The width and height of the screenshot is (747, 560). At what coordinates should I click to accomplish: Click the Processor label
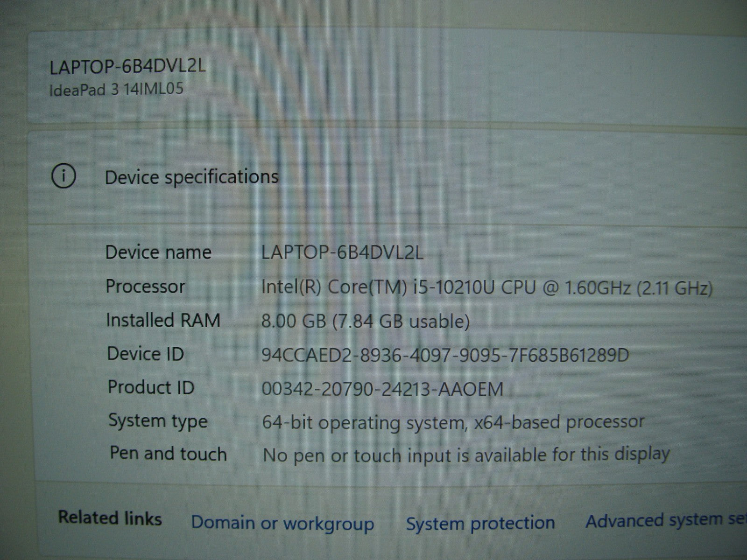click(x=145, y=286)
